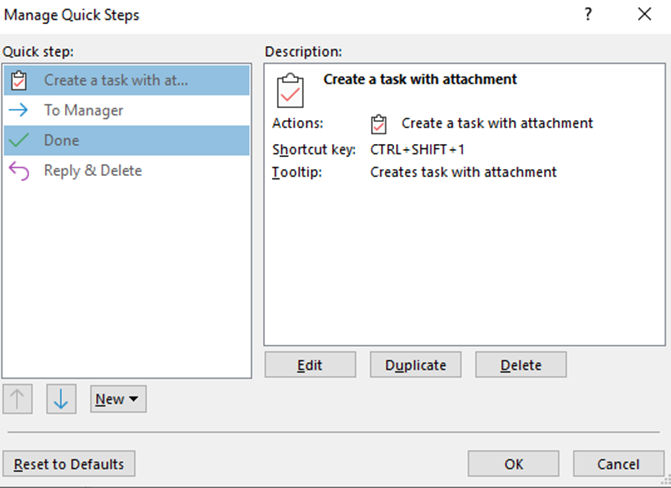The image size is (671, 488).
Task: Click the clipboard icon of the first quick step
Action: [x=19, y=81]
